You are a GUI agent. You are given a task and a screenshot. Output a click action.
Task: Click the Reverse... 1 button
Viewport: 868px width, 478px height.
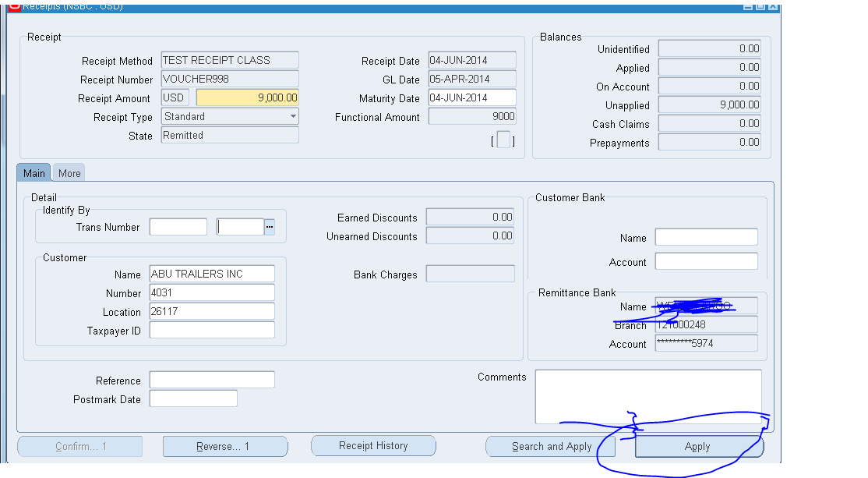(225, 447)
